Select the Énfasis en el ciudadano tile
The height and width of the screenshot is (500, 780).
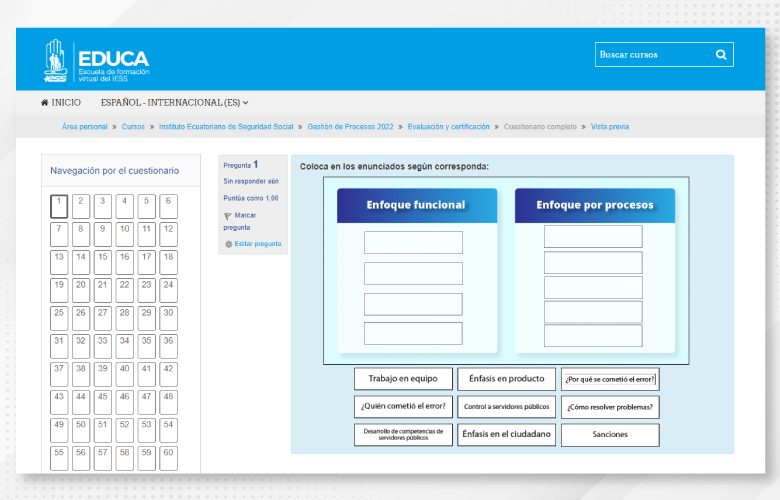[x=506, y=434]
